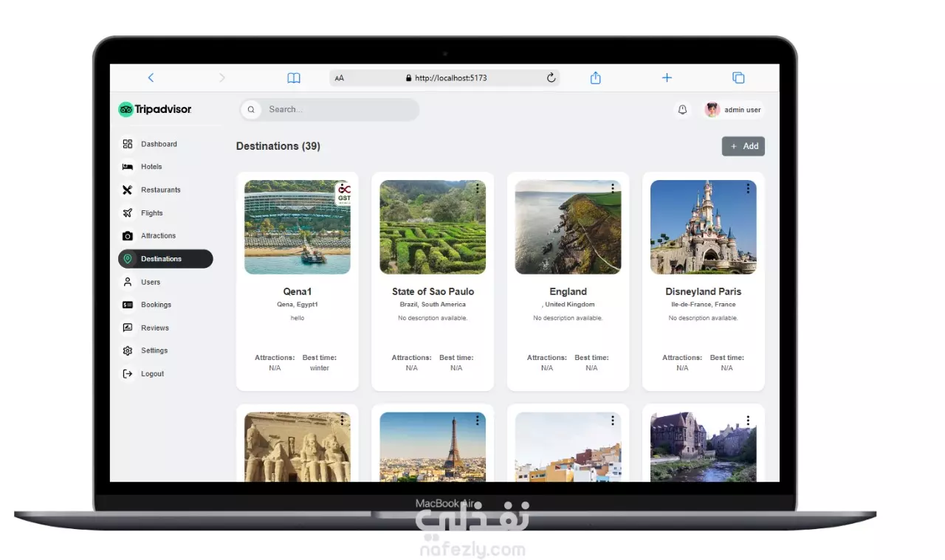
Task: Click the riverside village photo
Action: coord(704,447)
